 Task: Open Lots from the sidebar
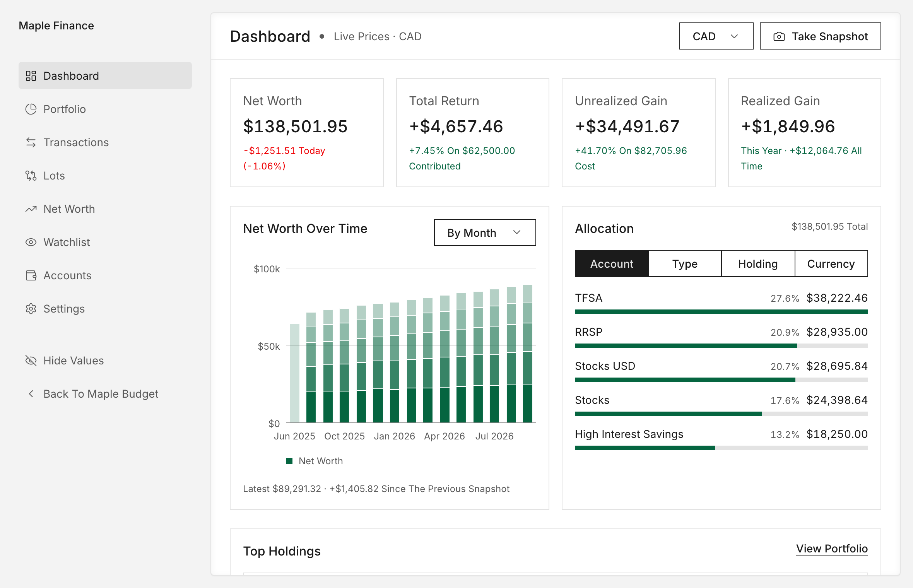(105, 176)
